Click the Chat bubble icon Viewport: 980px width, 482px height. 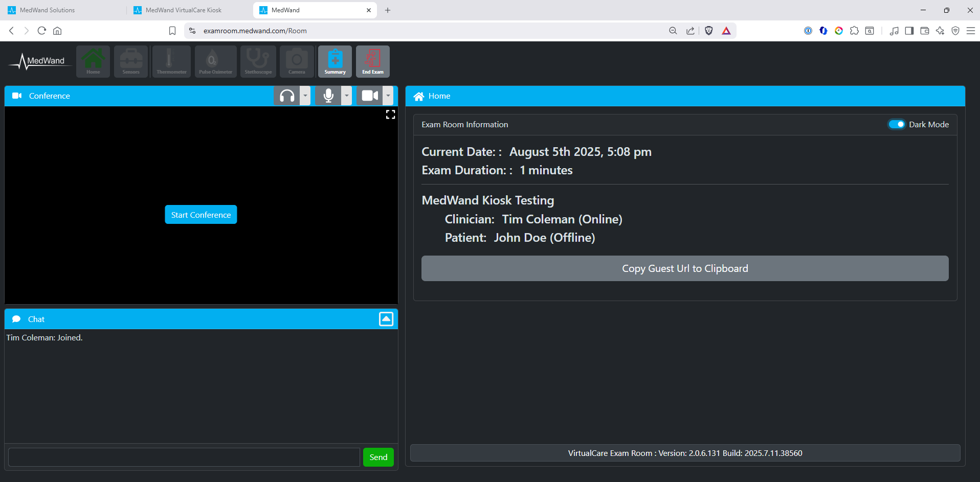click(16, 319)
